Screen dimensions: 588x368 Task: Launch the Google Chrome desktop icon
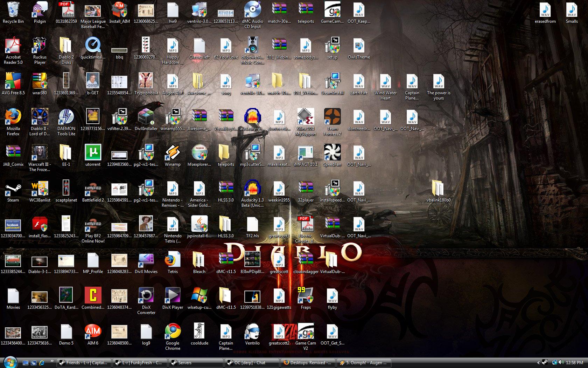point(173,332)
